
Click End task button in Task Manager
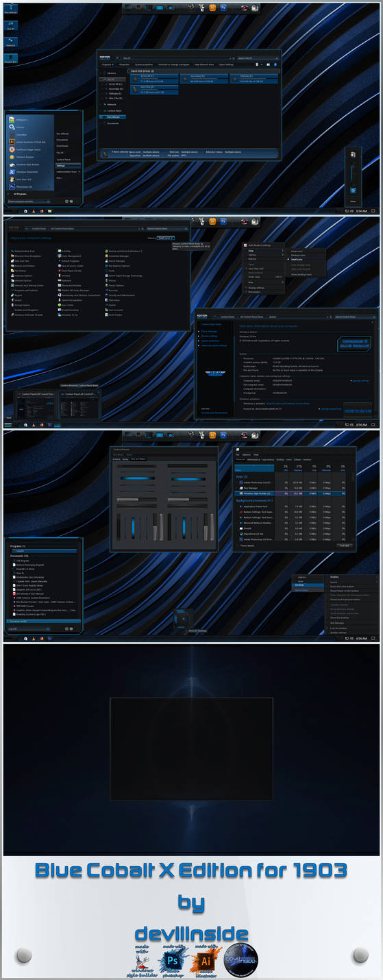[345, 546]
